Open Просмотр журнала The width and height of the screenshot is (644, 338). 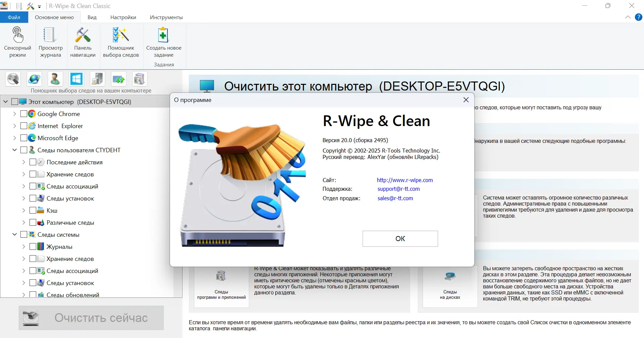(x=50, y=42)
